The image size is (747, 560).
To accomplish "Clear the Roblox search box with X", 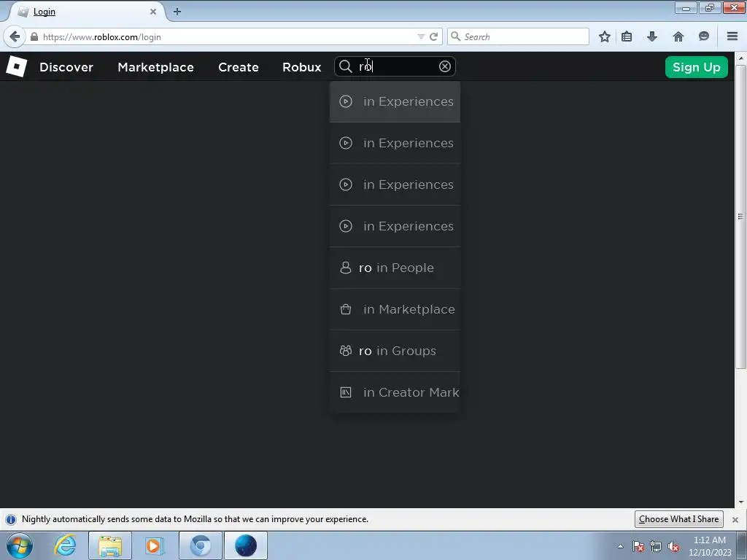I will (444, 66).
